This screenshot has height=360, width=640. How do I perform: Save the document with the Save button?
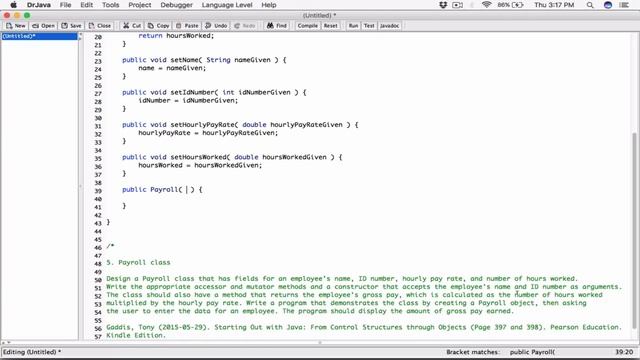coord(71,26)
